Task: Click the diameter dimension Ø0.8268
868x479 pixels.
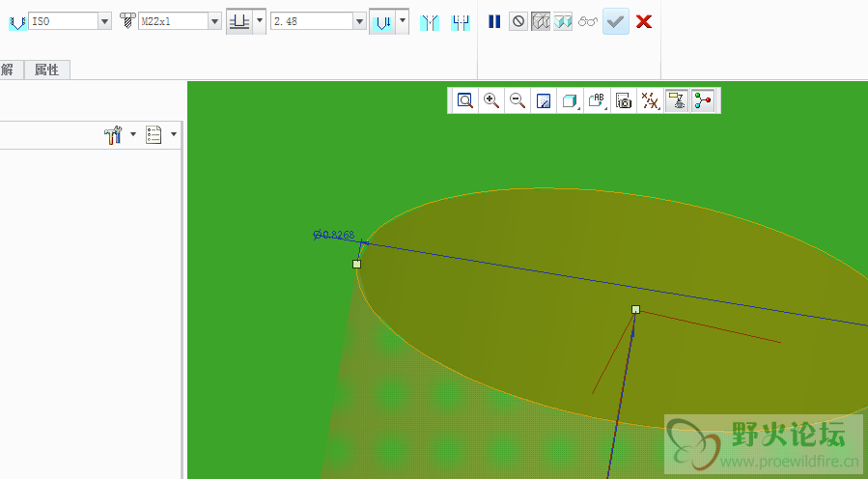Action: click(x=334, y=235)
